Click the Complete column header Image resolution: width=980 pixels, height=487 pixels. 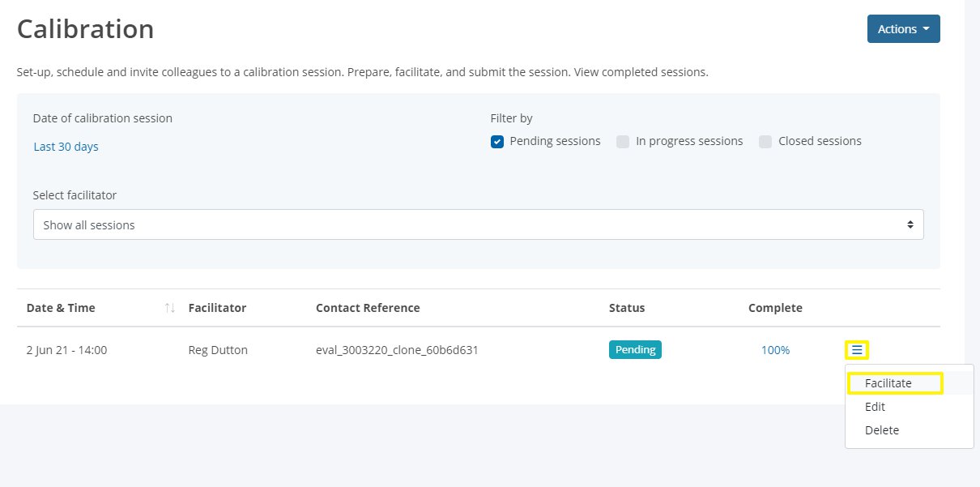click(x=775, y=308)
